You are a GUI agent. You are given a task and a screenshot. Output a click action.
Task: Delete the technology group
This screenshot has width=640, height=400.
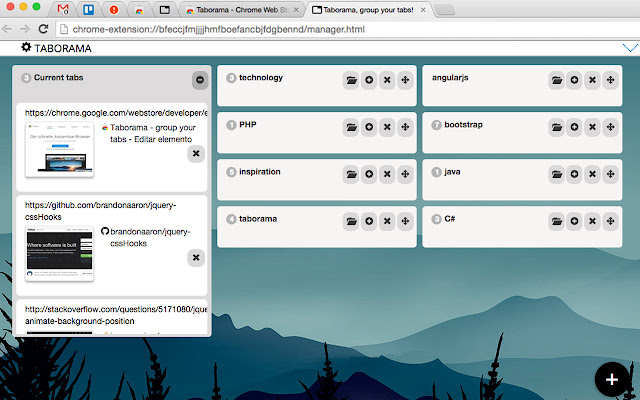pos(387,80)
